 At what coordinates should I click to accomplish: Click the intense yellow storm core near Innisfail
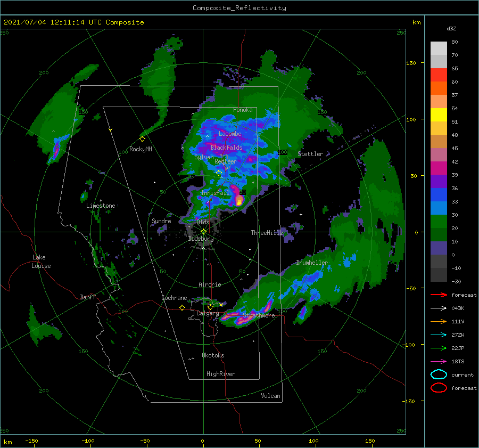pyautogui.click(x=239, y=201)
